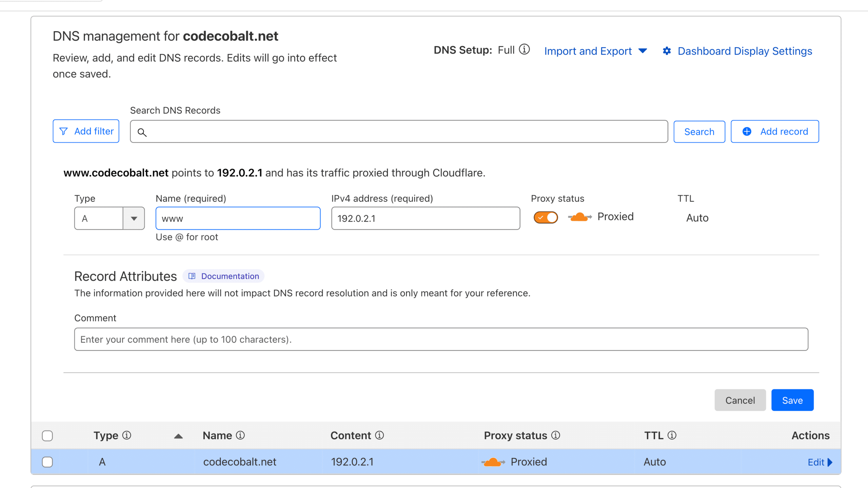Save the www A record
The width and height of the screenshot is (868, 488).
pyautogui.click(x=792, y=400)
